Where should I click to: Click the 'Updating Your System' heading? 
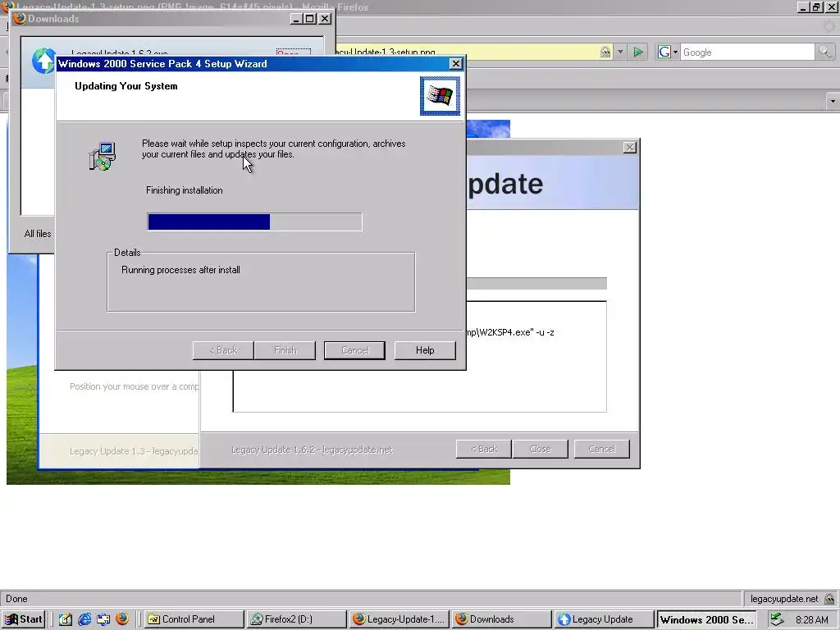[x=126, y=86]
